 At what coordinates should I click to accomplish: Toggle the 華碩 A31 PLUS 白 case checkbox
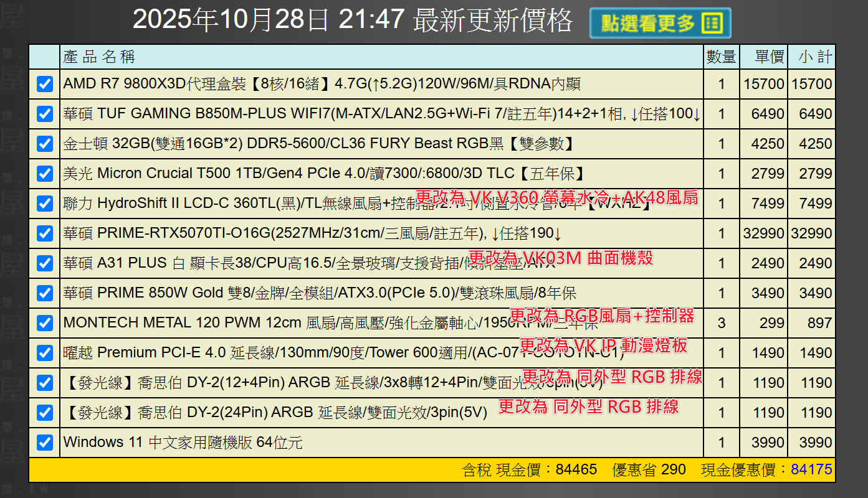[45, 263]
